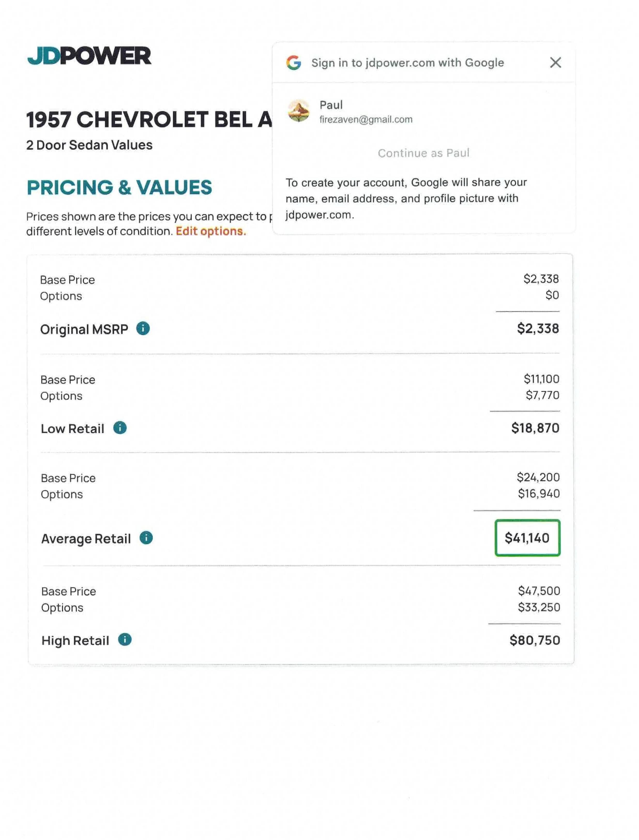Viewport: 639px width, 840px height.
Task: Click the Average Retail label
Action: 86,539
